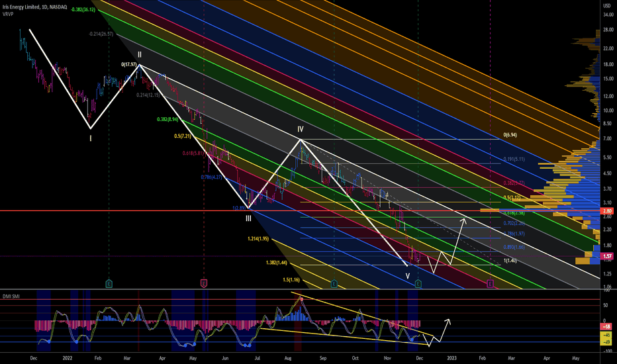Click the 1.382(1.44) extension label
Image resolution: width=617 pixels, height=364 pixels.
(x=277, y=263)
